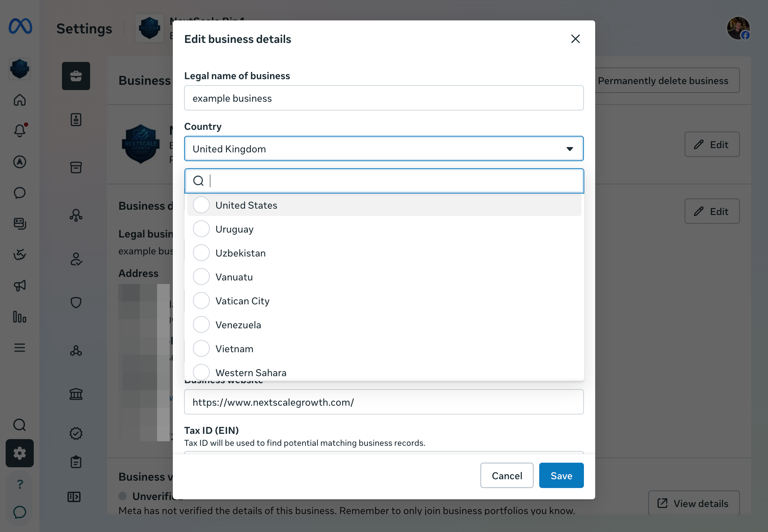Open the Help question mark icon
The height and width of the screenshot is (532, 768).
pos(20,484)
